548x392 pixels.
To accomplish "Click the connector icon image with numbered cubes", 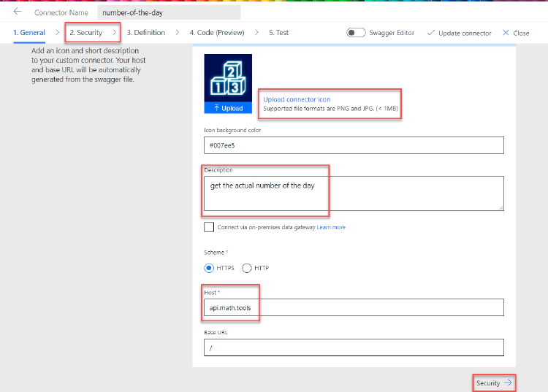I will (228, 78).
